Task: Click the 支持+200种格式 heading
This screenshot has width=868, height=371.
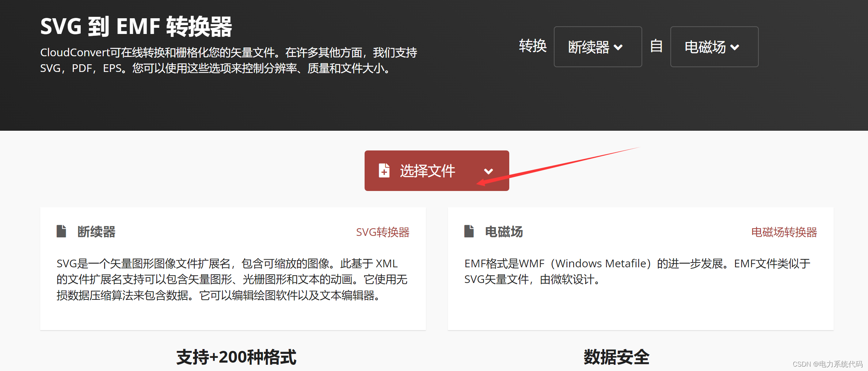Action: 237,357
